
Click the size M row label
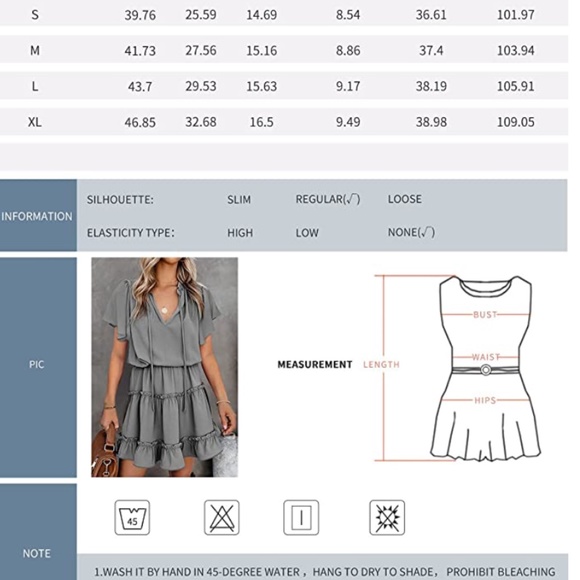[x=35, y=50]
